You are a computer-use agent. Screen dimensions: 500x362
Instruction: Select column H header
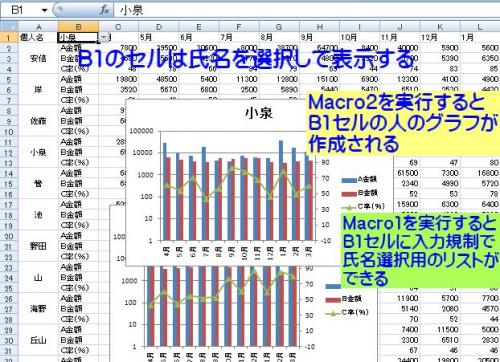click(319, 27)
